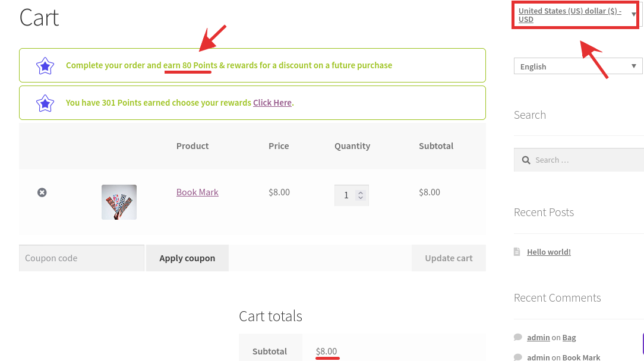Open the Book Mark product page
Viewport: 644px width, 361px height.
pyautogui.click(x=197, y=192)
